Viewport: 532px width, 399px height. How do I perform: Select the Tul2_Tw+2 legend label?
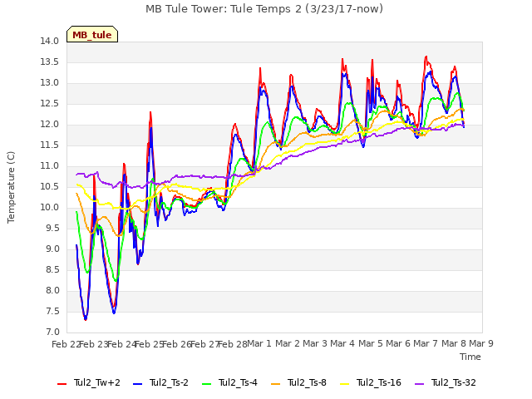pyautogui.click(x=96, y=382)
